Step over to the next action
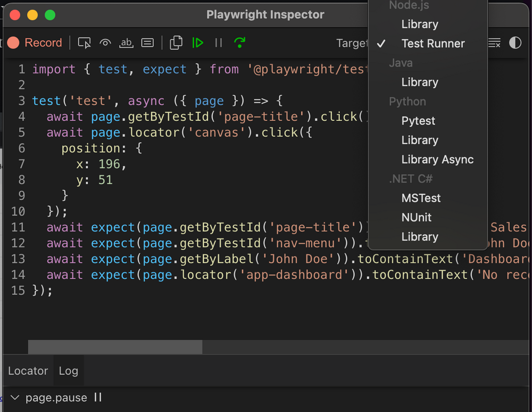Screen dimensions: 532x412 (239, 43)
